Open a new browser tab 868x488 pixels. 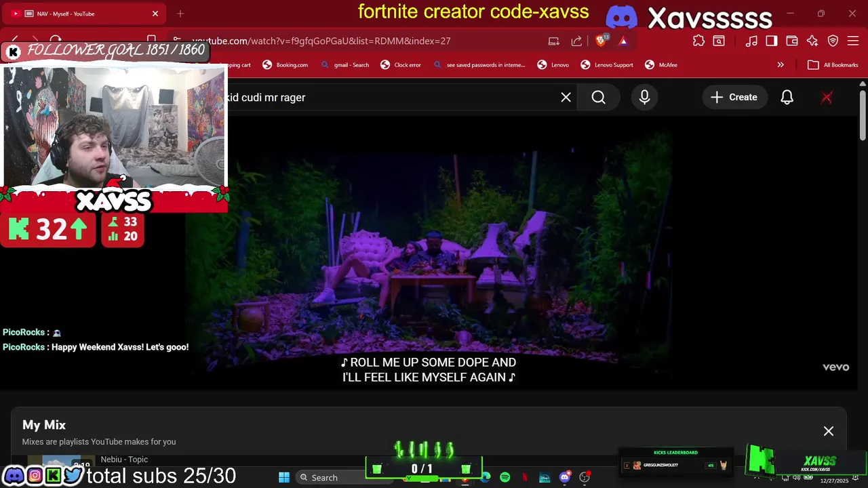click(x=180, y=14)
